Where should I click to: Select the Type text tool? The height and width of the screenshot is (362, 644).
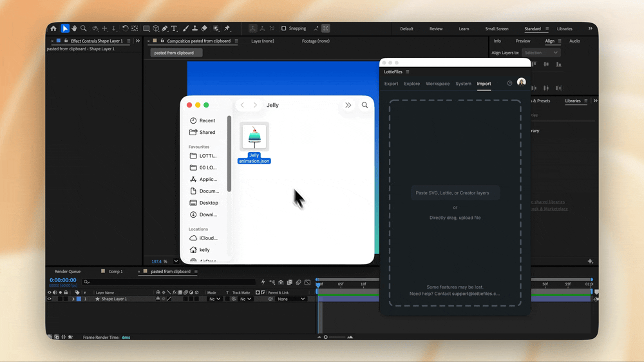pyautogui.click(x=174, y=28)
